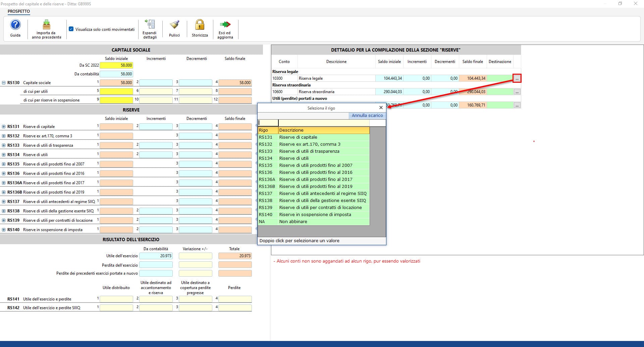Switch to the PROSPETTO tab
The image size is (644, 347).
(19, 11)
